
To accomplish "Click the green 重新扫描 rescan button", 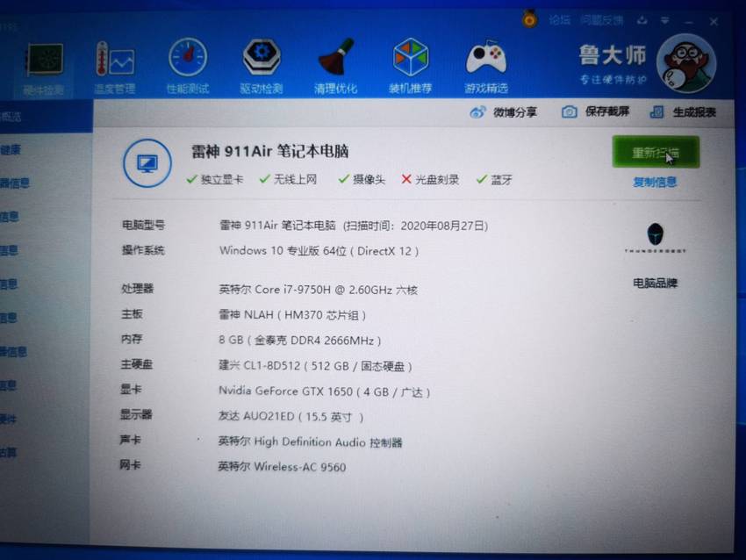I will pyautogui.click(x=656, y=152).
